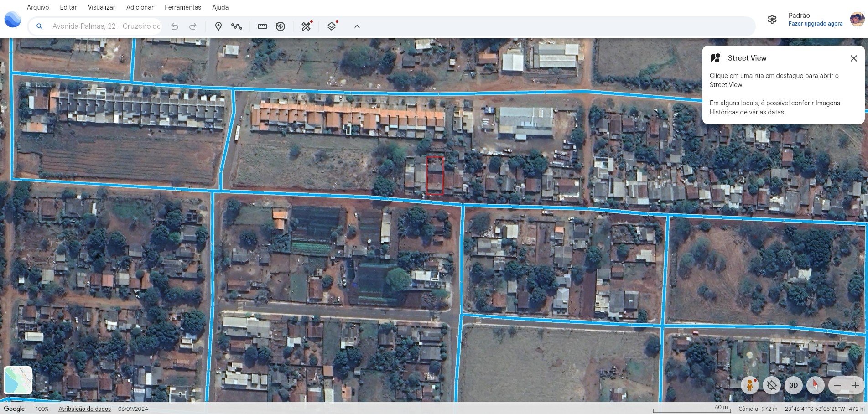Open the Ferramentas menu
Image resolution: width=868 pixels, height=414 pixels.
pos(183,7)
